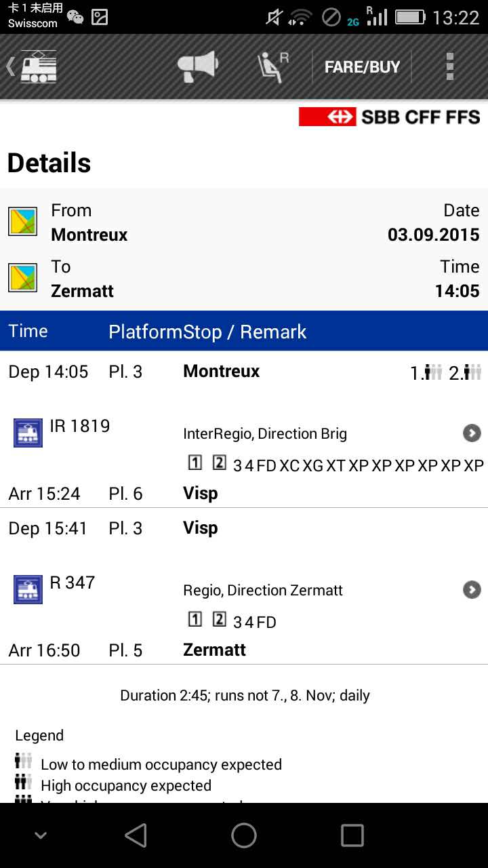
Task: Tap the R 347 train icon
Action: 28,589
